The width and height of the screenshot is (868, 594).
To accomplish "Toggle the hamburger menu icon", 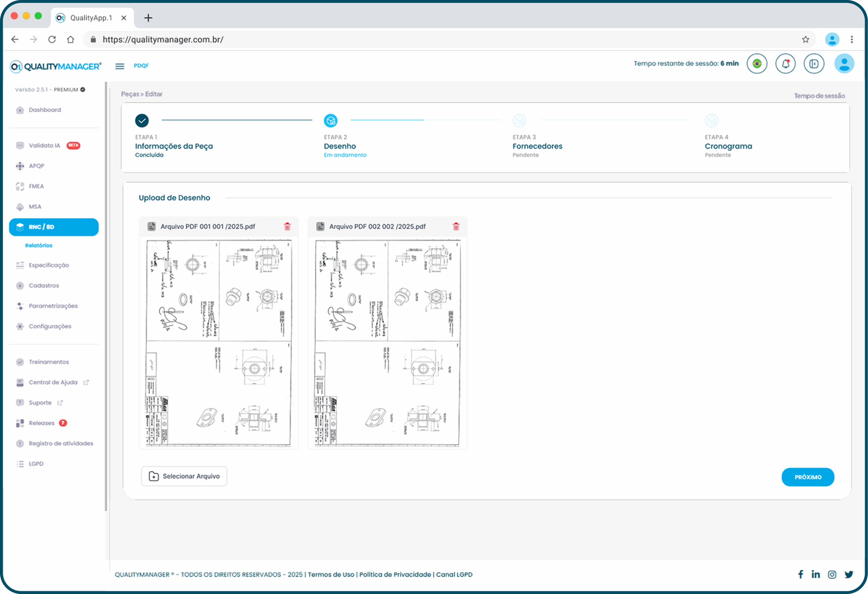I will point(119,66).
